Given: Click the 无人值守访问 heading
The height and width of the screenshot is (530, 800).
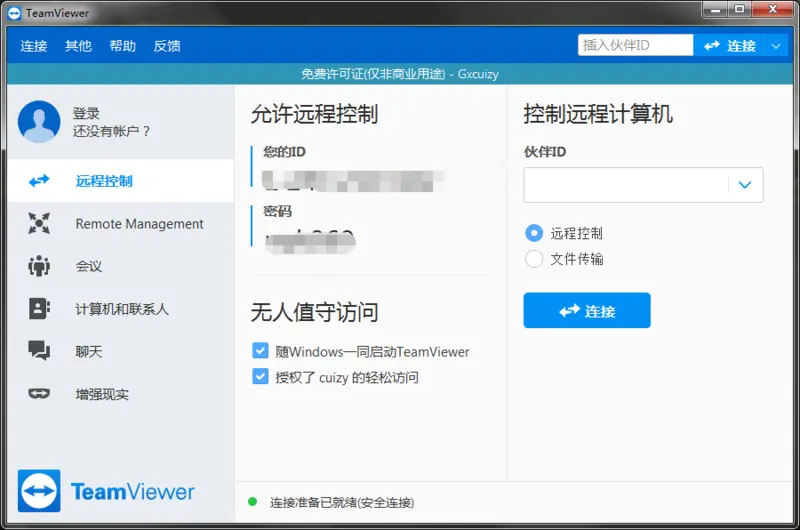Looking at the screenshot, I should coord(314,312).
